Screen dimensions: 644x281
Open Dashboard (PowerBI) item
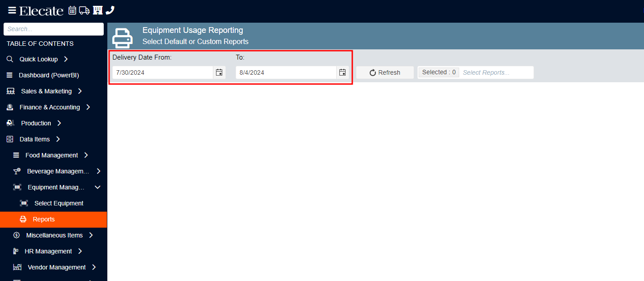point(49,75)
